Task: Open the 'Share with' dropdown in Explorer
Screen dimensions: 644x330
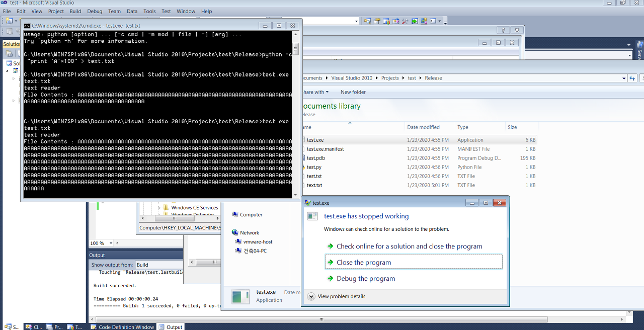Action: point(315,92)
